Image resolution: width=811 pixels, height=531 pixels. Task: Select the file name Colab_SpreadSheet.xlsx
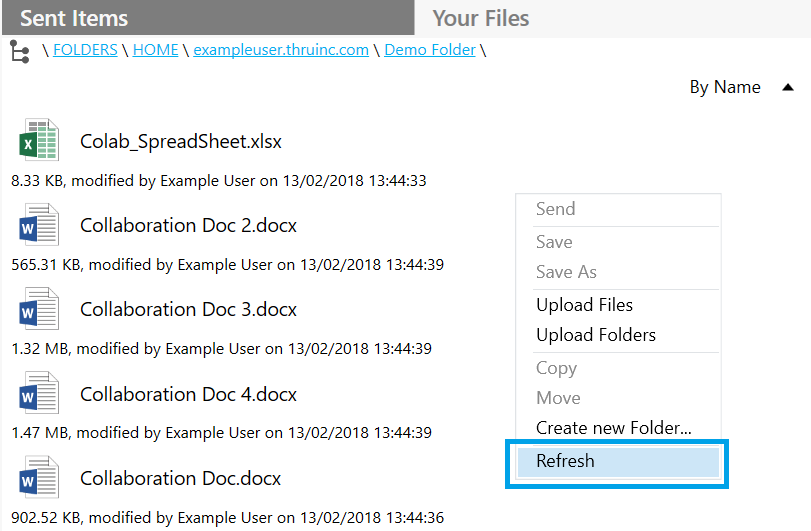[x=181, y=142]
